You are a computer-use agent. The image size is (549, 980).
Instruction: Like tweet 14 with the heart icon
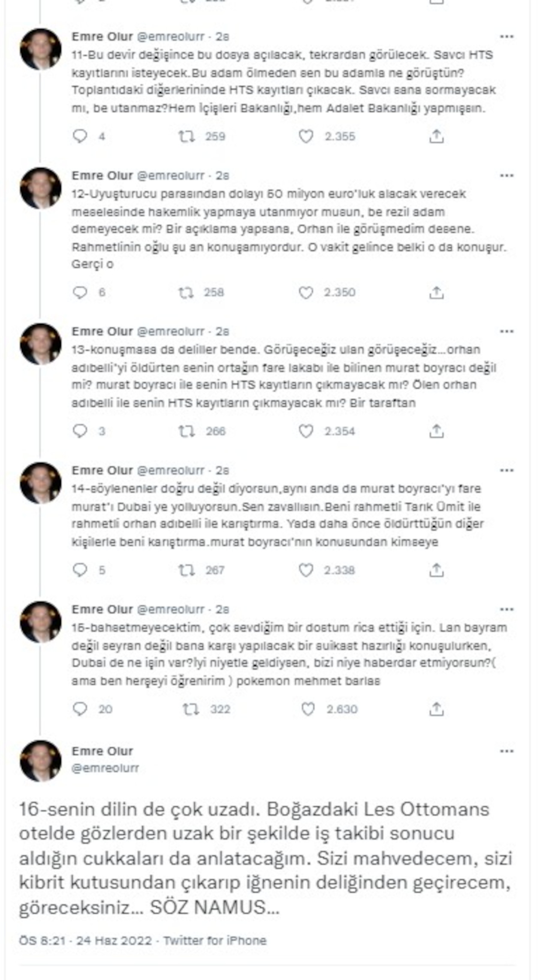(305, 570)
